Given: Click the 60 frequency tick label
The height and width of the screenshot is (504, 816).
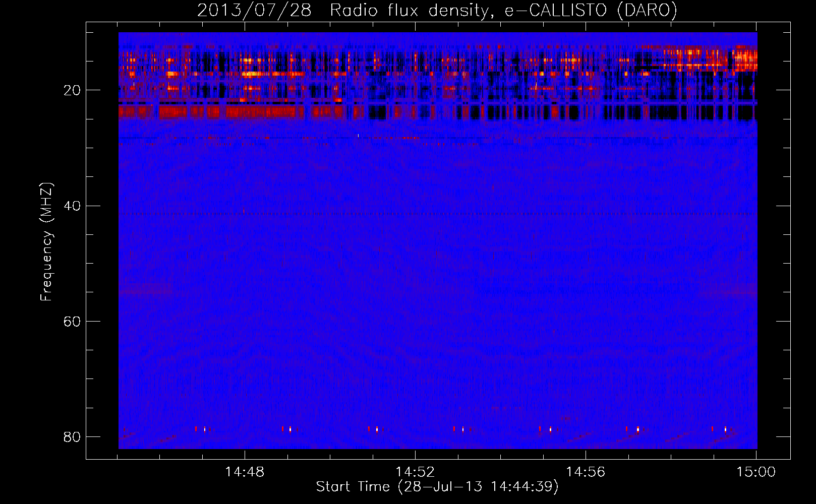Looking at the screenshot, I should 72,322.
